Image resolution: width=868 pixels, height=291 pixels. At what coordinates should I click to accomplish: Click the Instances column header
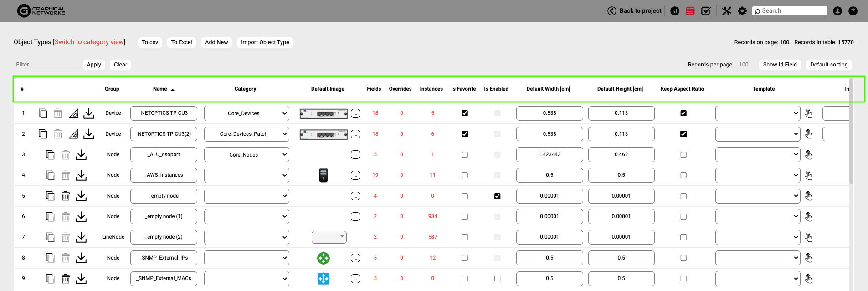[x=431, y=89]
